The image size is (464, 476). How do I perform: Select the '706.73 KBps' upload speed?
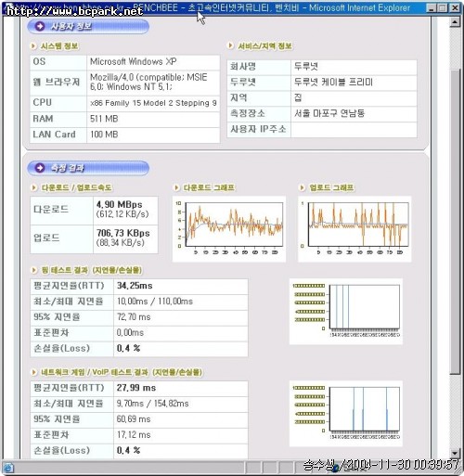pyautogui.click(x=123, y=233)
